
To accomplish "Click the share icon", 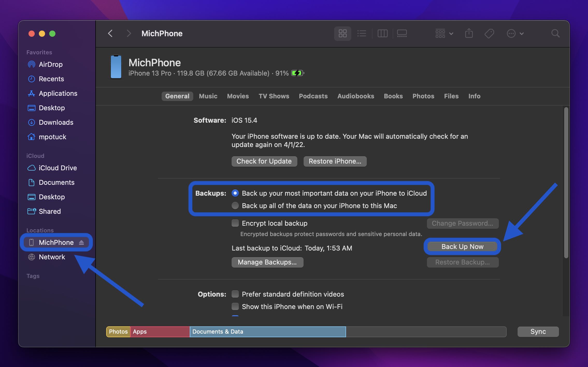I will [469, 33].
